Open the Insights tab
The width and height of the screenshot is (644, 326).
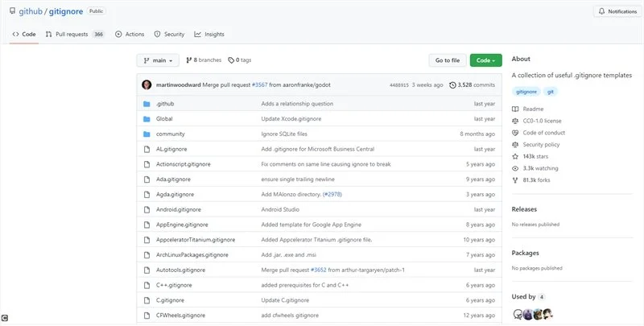coord(209,35)
